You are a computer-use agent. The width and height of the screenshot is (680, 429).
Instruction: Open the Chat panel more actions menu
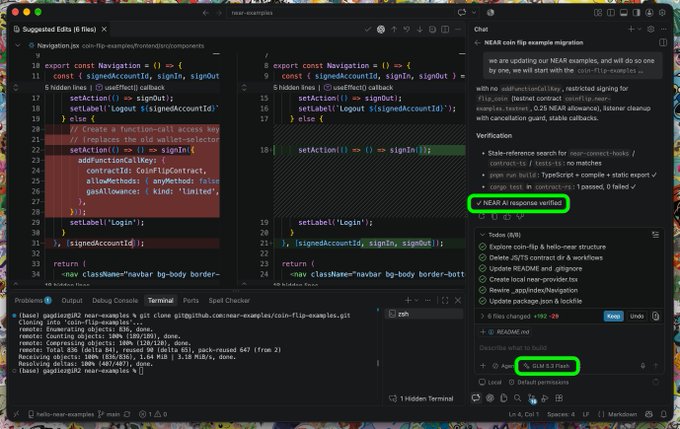(x=664, y=29)
